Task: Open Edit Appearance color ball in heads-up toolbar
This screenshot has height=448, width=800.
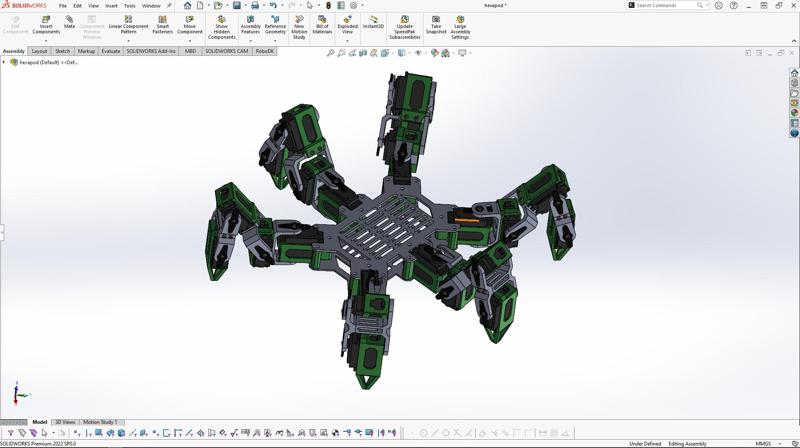Action: pos(435,53)
